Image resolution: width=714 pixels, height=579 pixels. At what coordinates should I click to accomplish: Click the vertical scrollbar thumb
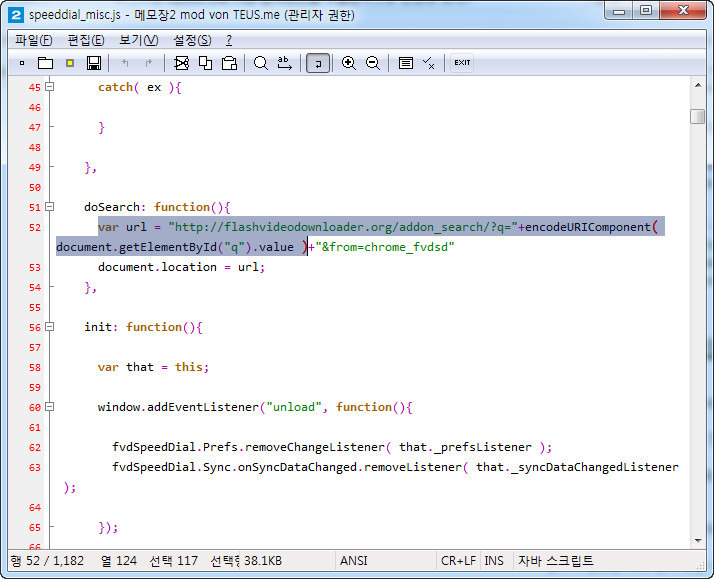tap(698, 116)
